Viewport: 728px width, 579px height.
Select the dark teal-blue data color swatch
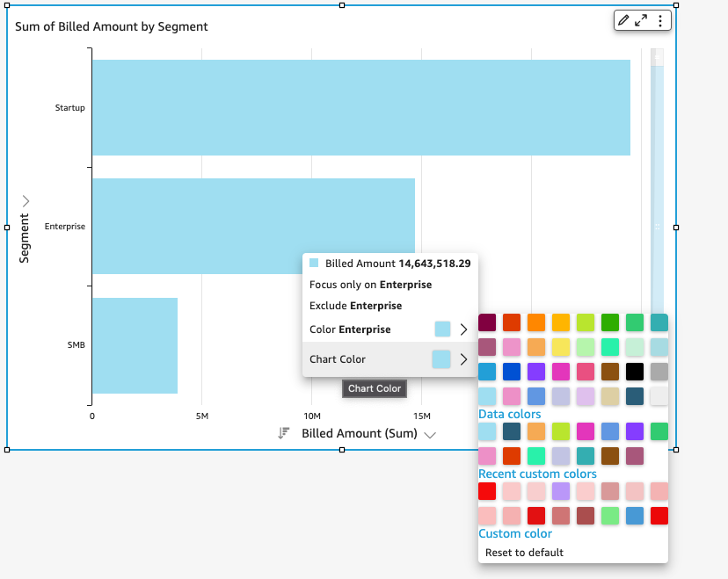click(512, 431)
